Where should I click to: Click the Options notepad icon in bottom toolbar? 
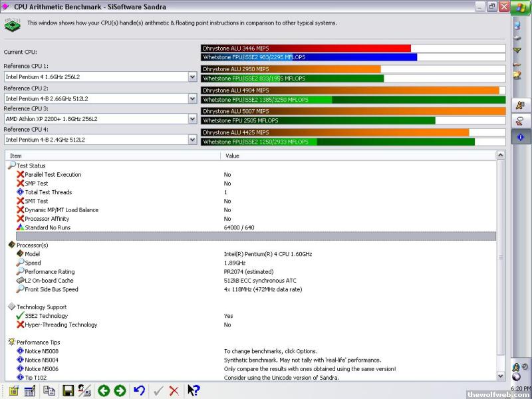point(13,391)
